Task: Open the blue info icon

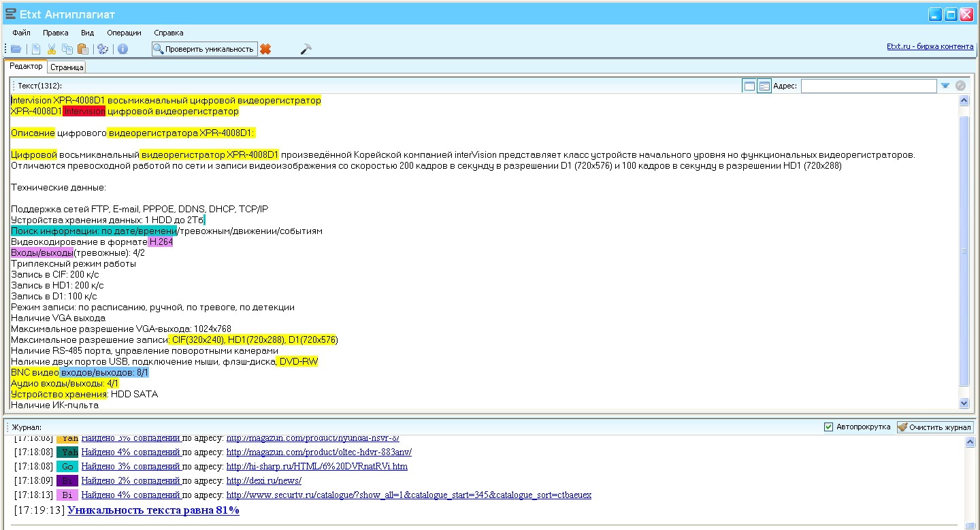Action: coord(122,49)
